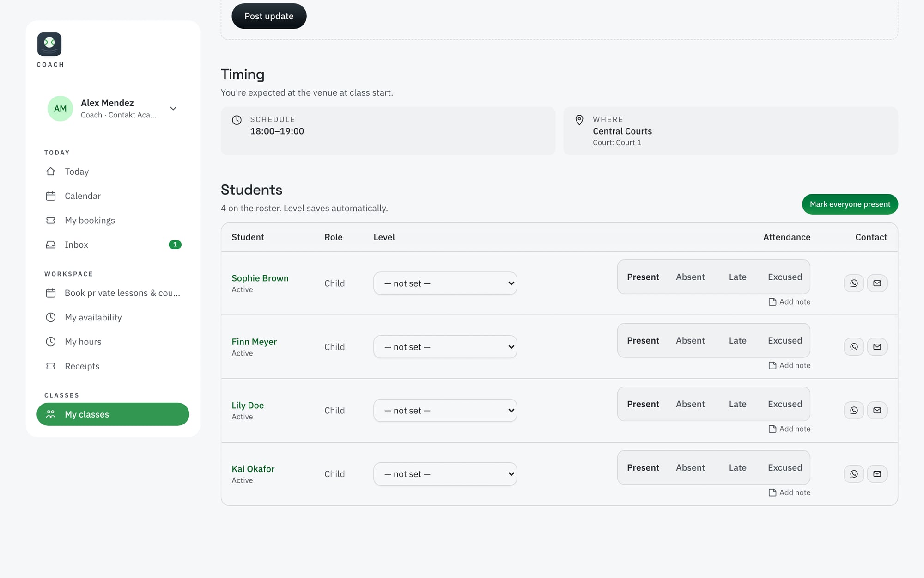The image size is (924, 578).
Task: Email Finn Meyer via envelope icon
Action: point(877,347)
